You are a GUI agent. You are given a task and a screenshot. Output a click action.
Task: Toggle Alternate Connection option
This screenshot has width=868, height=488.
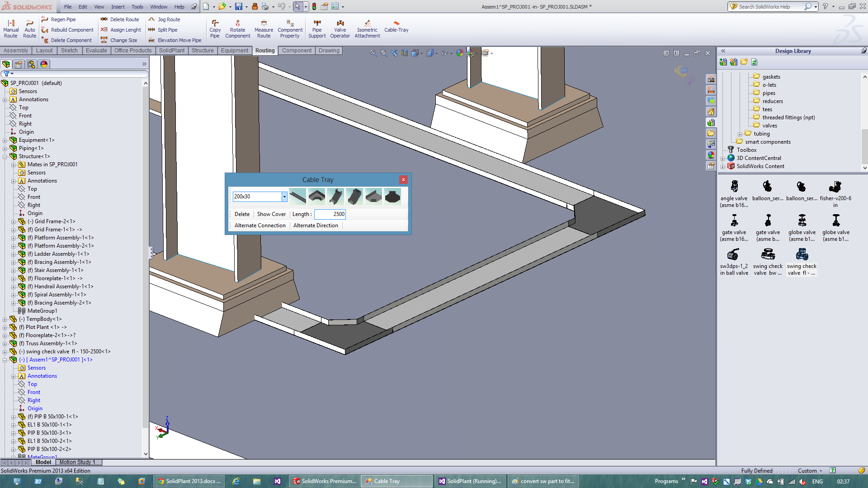260,225
